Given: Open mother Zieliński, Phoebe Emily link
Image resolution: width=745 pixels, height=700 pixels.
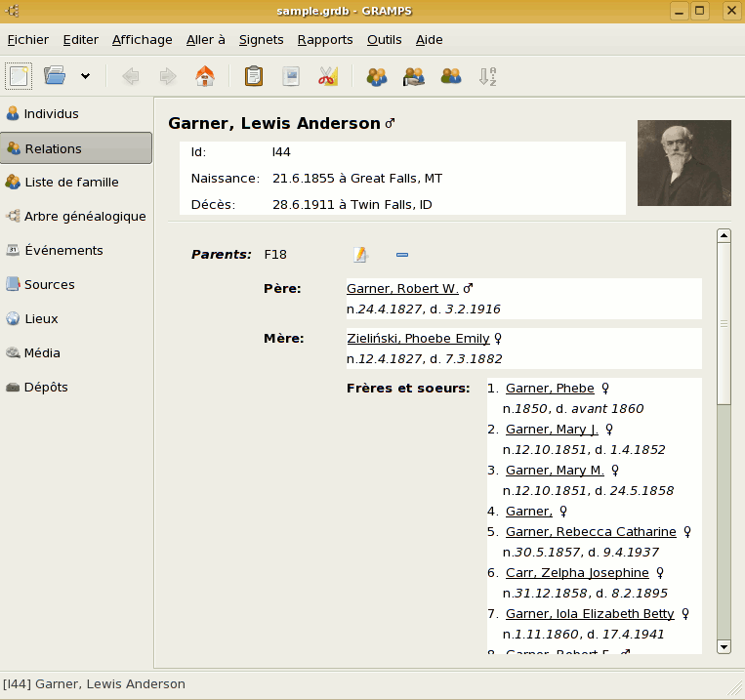Looking at the screenshot, I should click(x=418, y=339).
